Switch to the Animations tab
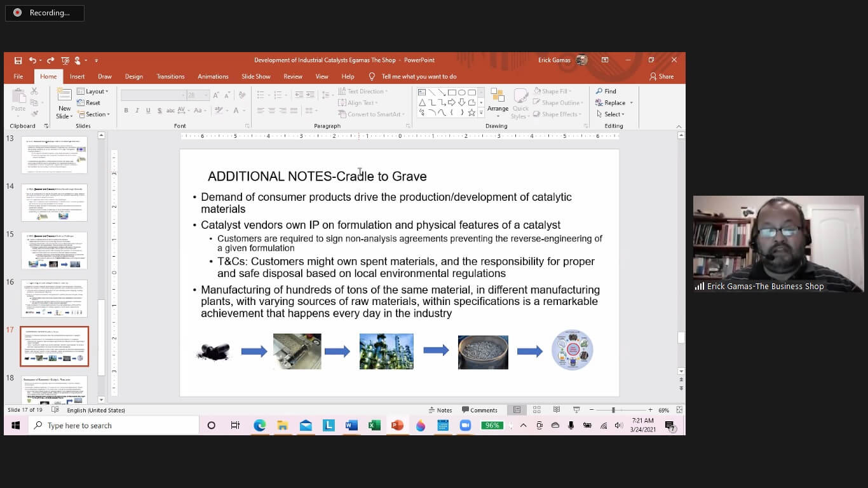Viewport: 868px width, 488px height. (213, 76)
